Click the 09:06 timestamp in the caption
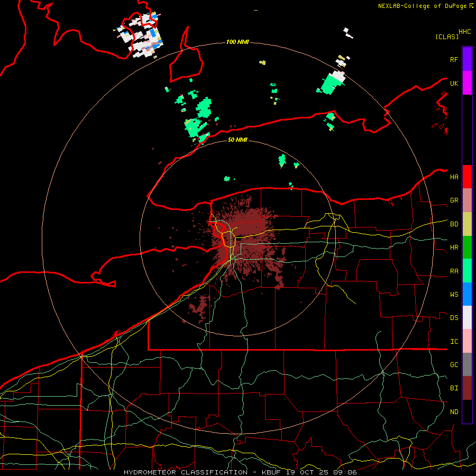The image size is (476, 476). pyautogui.click(x=344, y=472)
